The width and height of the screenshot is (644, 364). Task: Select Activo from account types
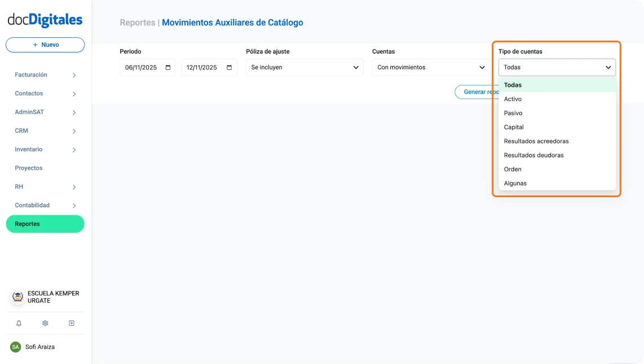513,99
